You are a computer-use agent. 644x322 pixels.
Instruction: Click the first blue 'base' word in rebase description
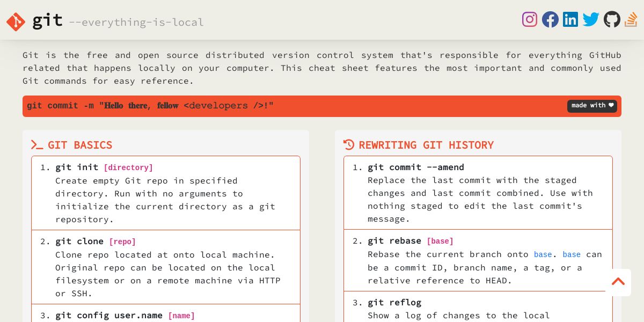click(543, 254)
